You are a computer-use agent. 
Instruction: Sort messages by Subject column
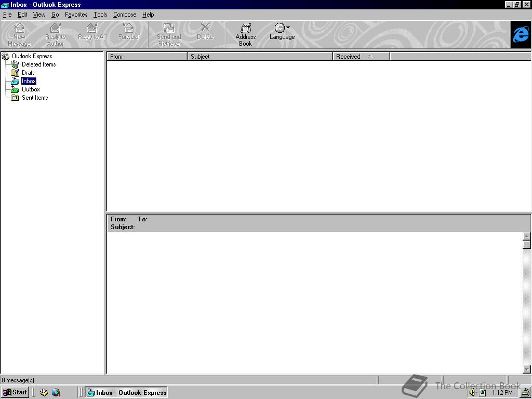click(260, 56)
